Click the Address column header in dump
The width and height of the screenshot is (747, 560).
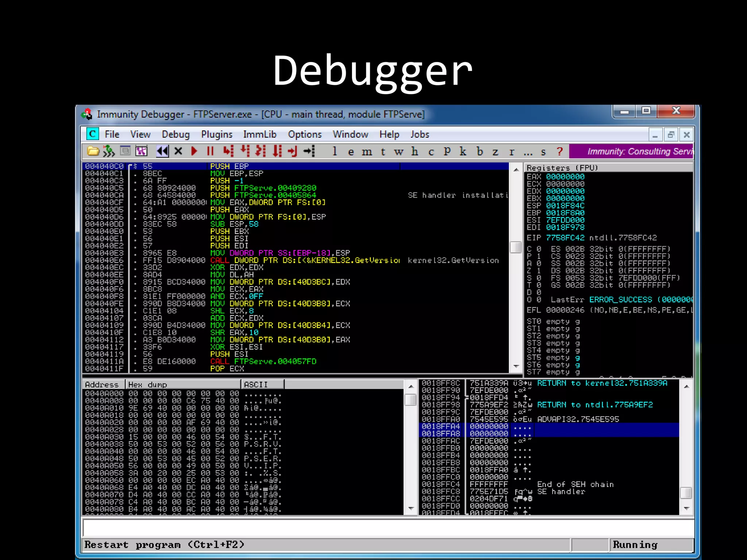point(104,384)
